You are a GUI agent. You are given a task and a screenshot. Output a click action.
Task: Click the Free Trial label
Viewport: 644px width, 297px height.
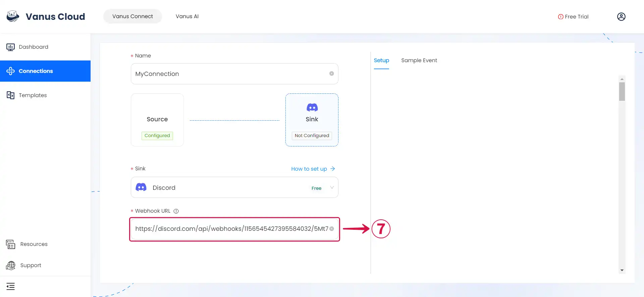[x=577, y=17]
